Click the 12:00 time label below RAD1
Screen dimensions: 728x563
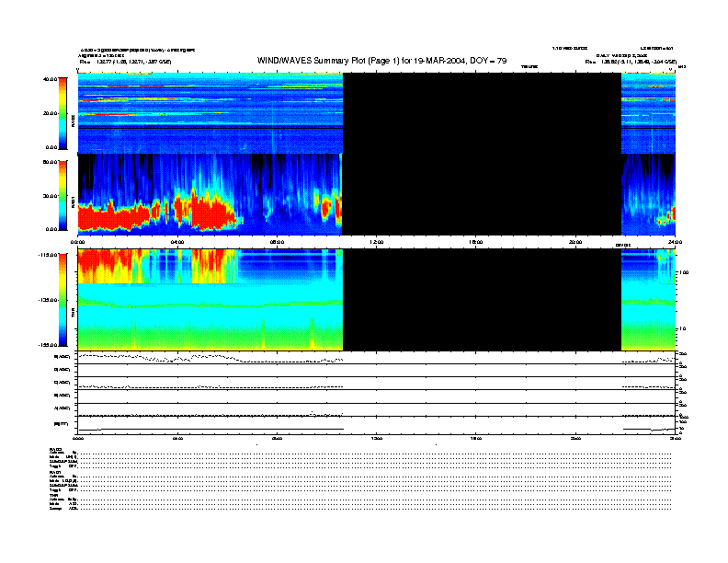[376, 243]
